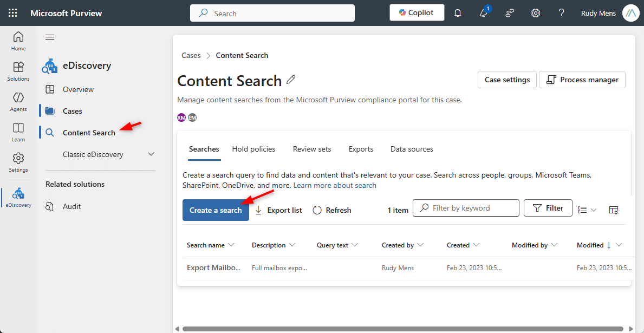Click pencil icon to rename Content Search
The height and width of the screenshot is (333, 644).
[291, 80]
